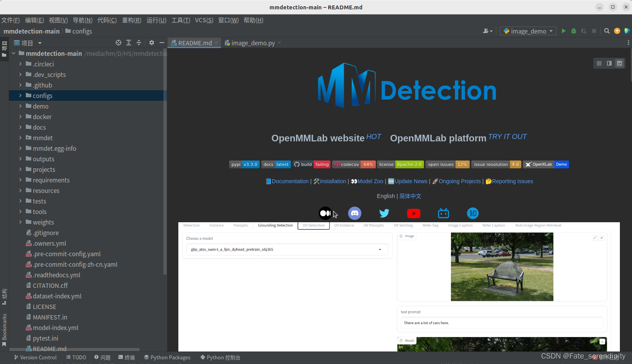Click the build failing badge

coord(312,164)
